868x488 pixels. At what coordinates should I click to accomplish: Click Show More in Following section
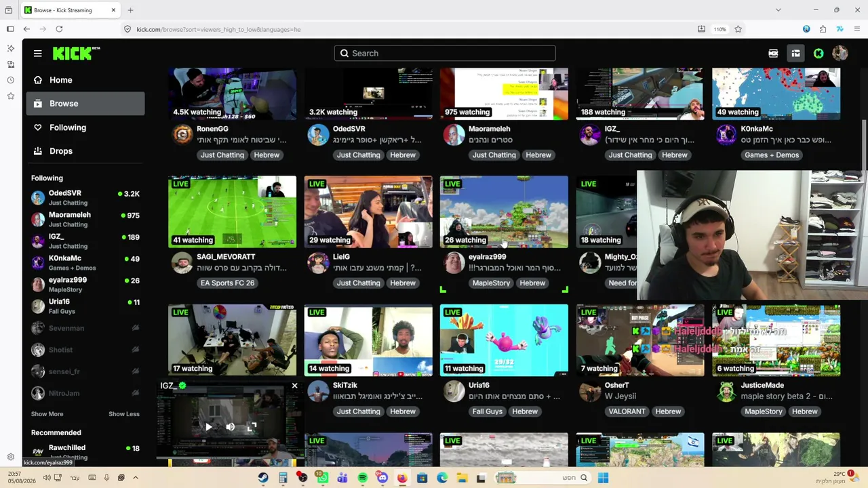pyautogui.click(x=47, y=414)
